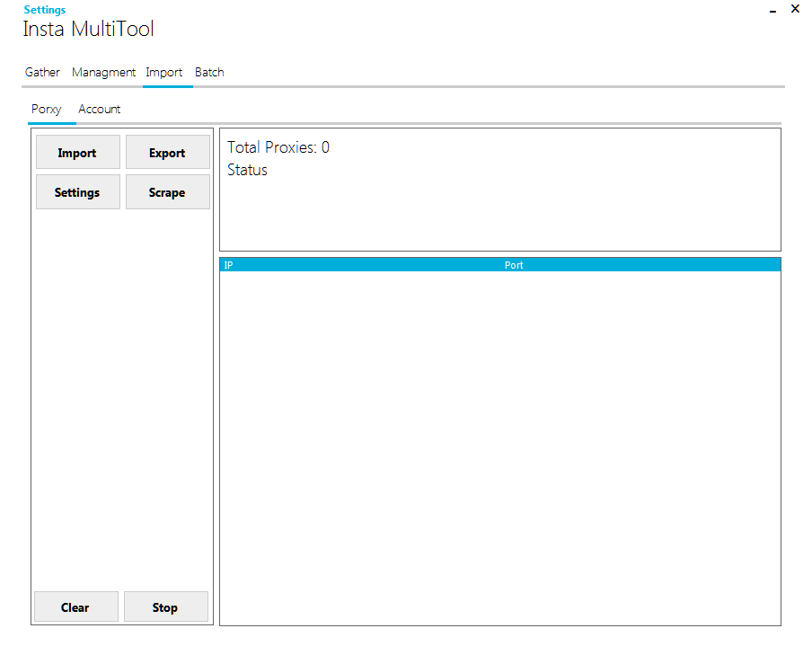Open the Batch tab

pos(209,72)
